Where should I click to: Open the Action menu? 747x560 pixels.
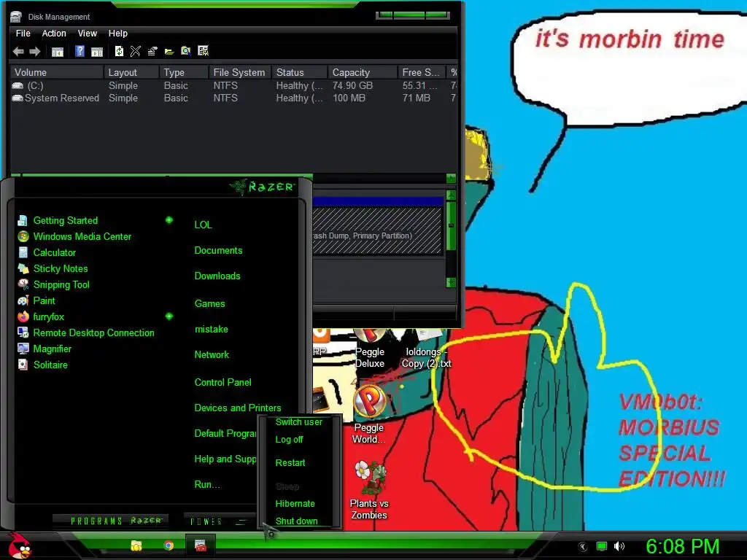pos(54,34)
